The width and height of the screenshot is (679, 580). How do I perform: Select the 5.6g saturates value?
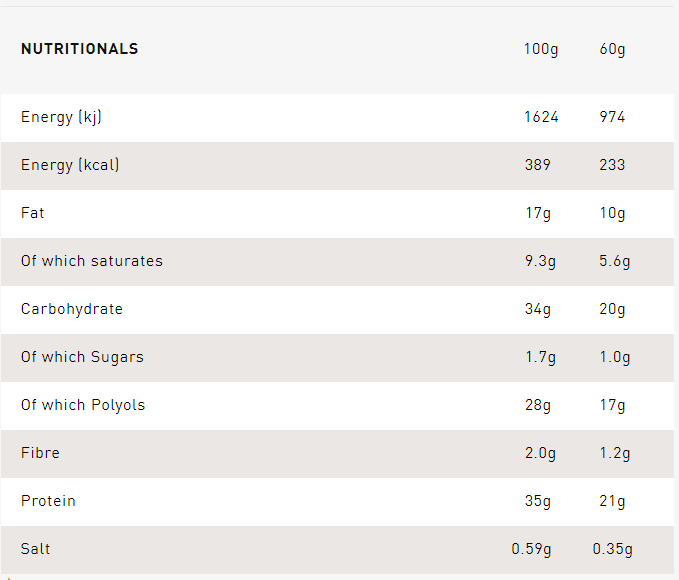pos(612,261)
